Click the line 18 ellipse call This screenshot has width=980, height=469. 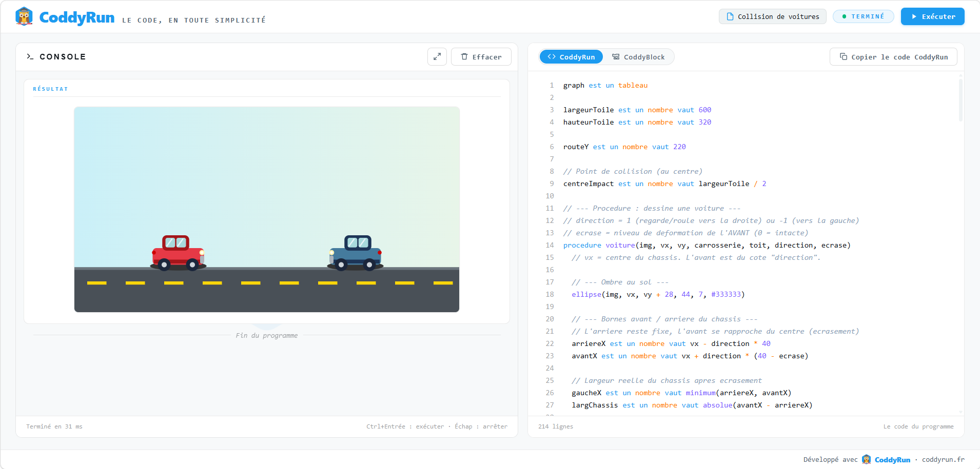658,295
